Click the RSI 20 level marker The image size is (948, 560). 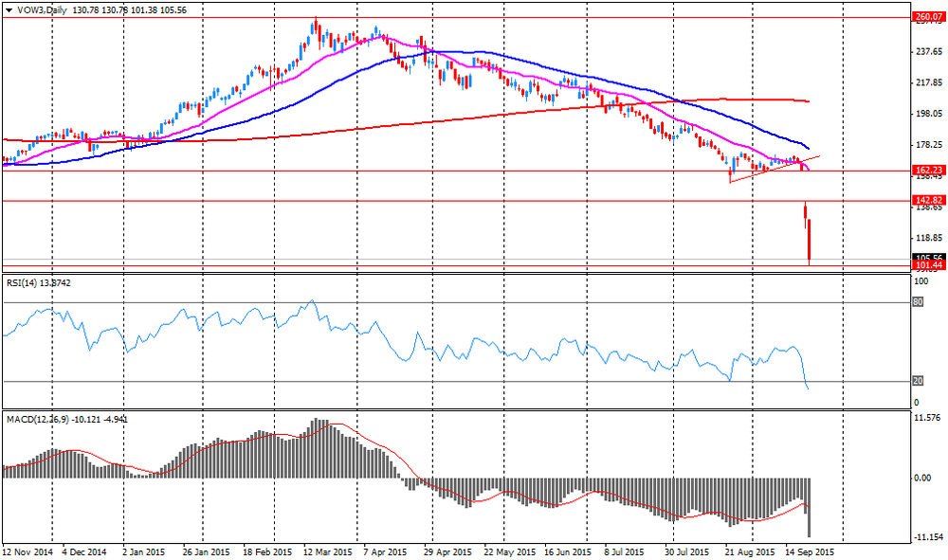[x=918, y=381]
